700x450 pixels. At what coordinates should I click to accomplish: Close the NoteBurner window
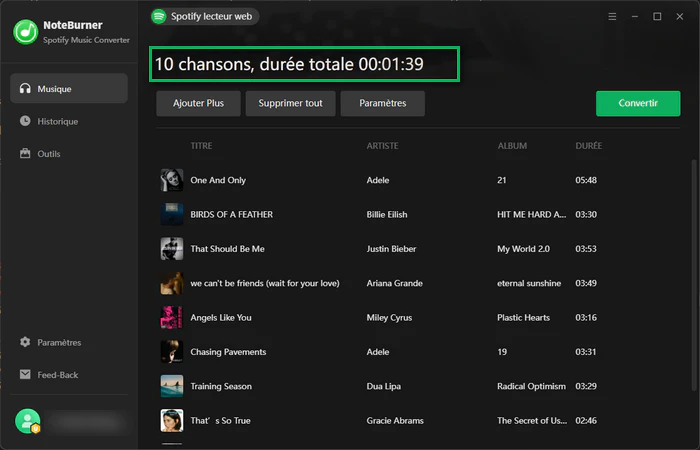[679, 17]
